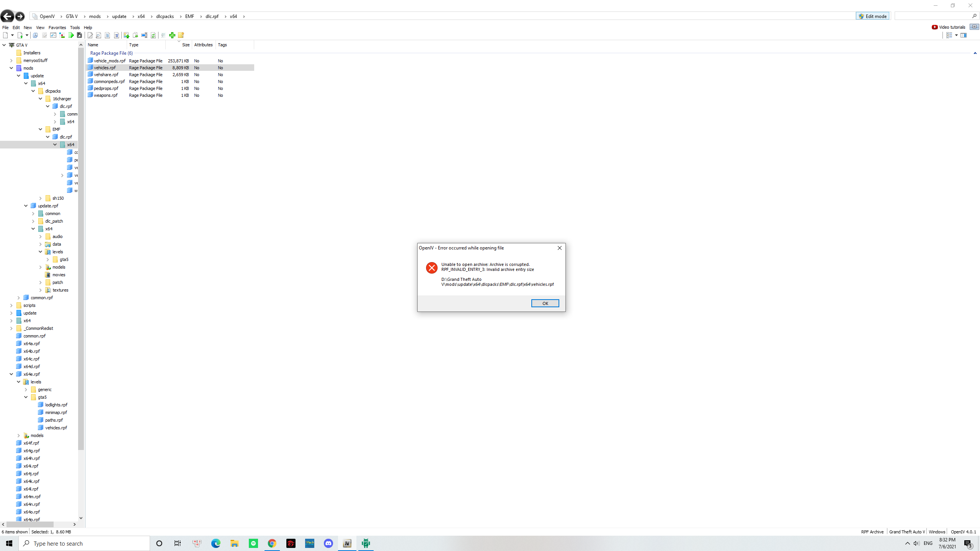980x551 pixels.
Task: Open the Tools menu
Action: click(75, 28)
